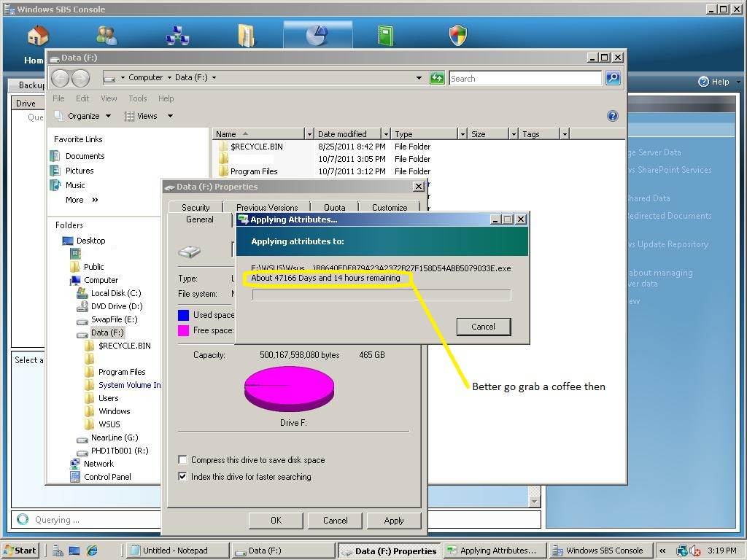Screen dimensions: 747x560
Task: Click the Explorer search magnifier icon
Action: (613, 78)
